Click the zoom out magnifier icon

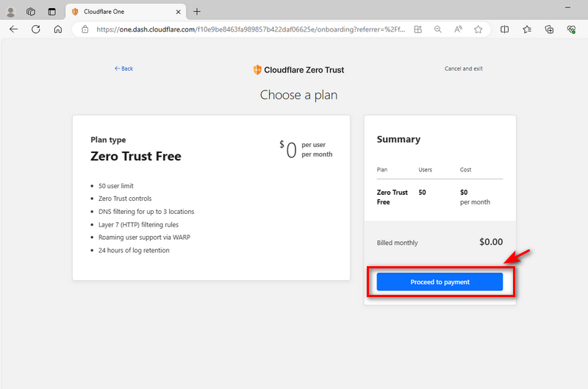click(x=437, y=29)
